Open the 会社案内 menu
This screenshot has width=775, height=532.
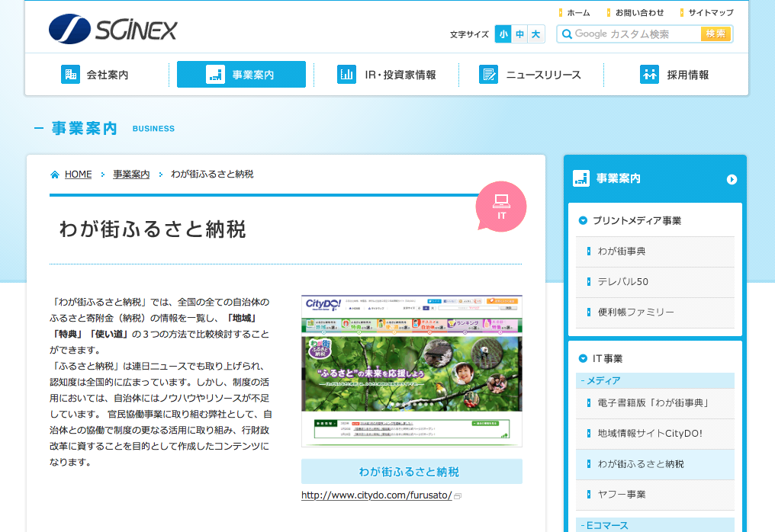point(96,75)
